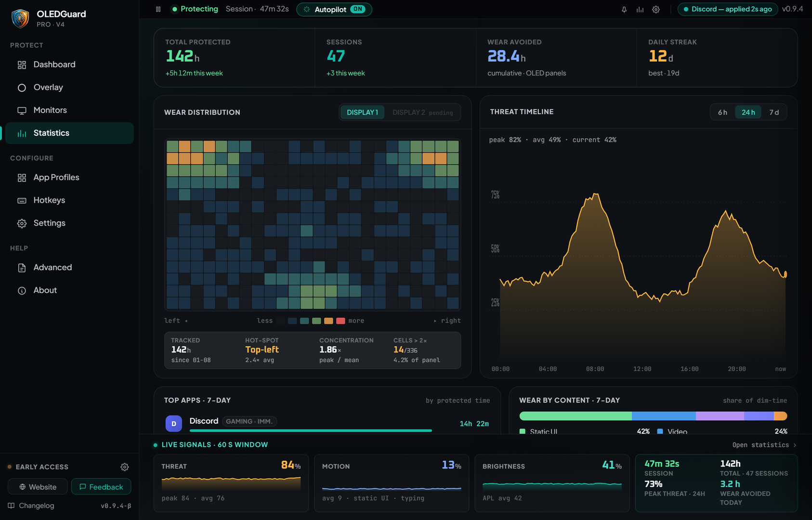
Task: Click the Sessions 47 value
Action: [336, 56]
